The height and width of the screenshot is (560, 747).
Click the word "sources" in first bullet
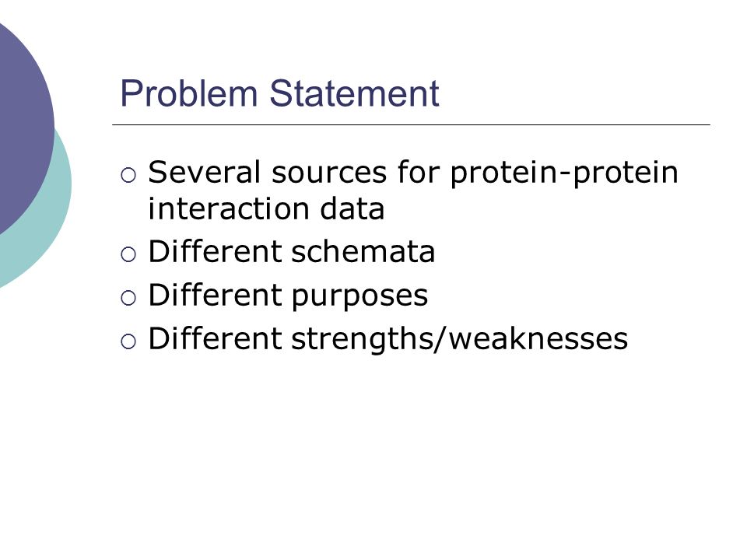(x=329, y=173)
